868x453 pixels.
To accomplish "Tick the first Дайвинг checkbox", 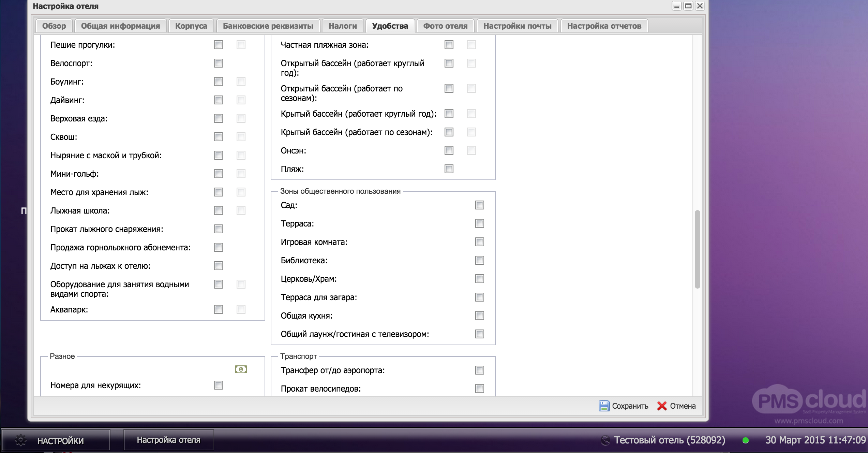I will (218, 100).
